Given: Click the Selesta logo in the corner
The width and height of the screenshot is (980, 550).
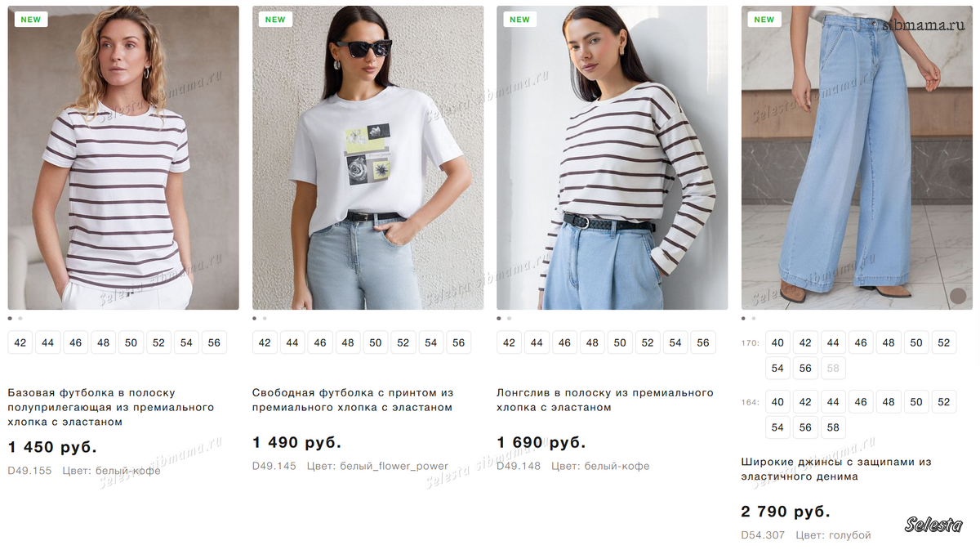Looking at the screenshot, I should [x=933, y=525].
